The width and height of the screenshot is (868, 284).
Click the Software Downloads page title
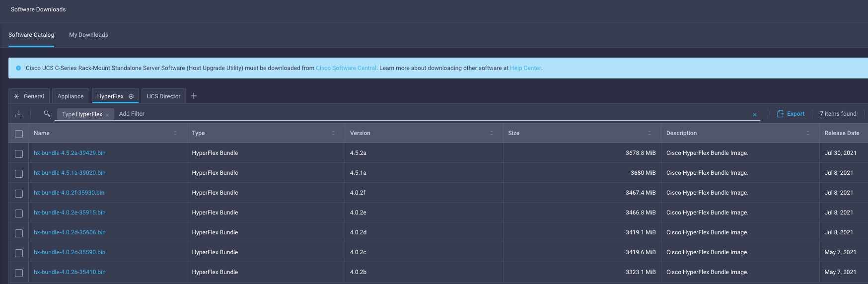(x=38, y=9)
